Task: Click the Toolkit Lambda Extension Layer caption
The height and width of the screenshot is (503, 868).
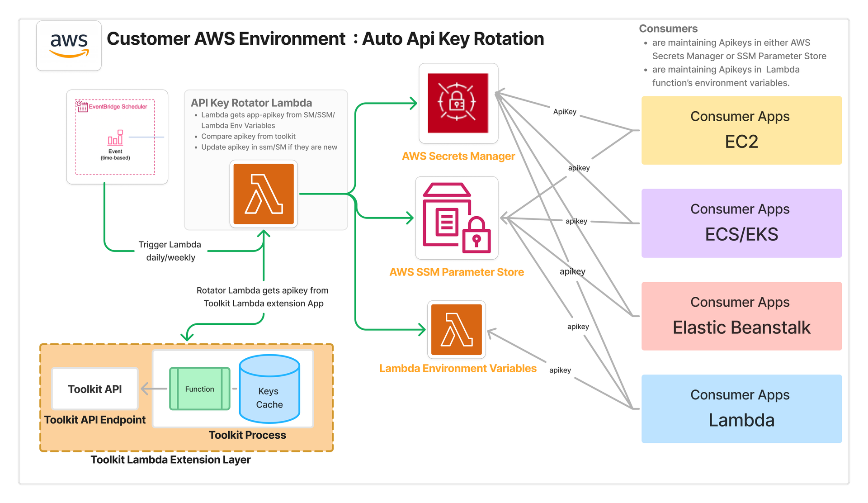Action: click(x=170, y=460)
